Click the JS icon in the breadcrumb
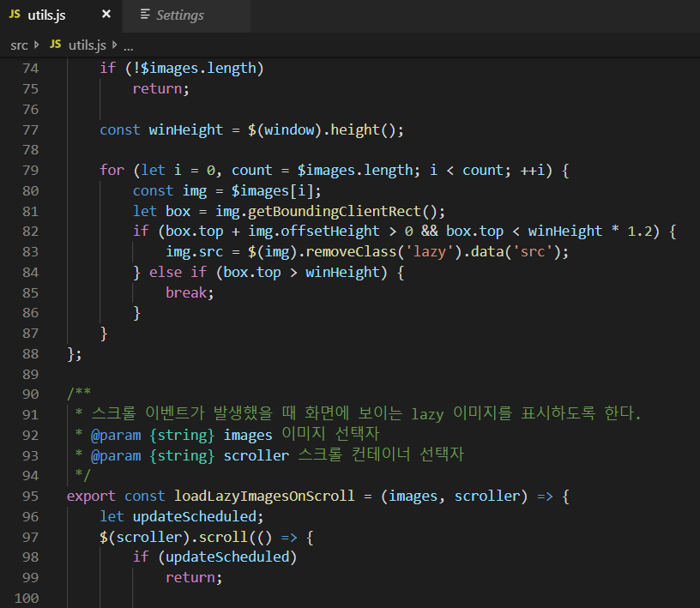Screen dimensions: 700x608 (56, 45)
